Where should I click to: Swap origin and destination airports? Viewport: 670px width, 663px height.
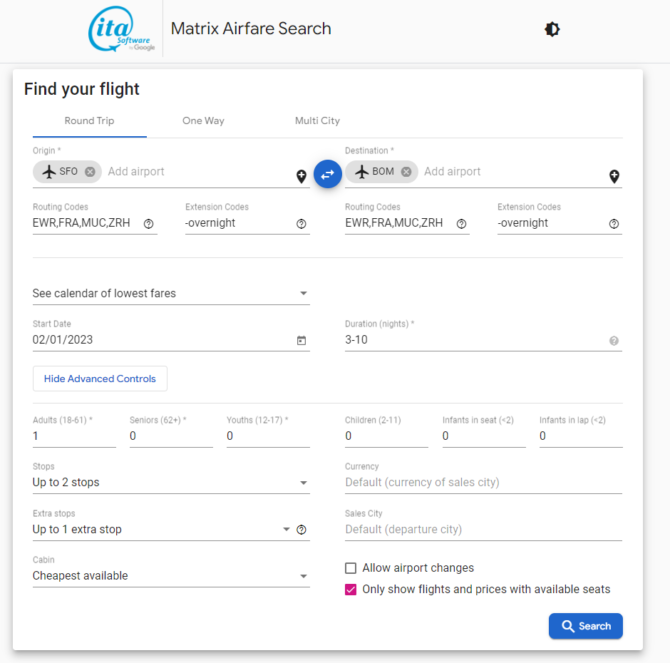(327, 174)
